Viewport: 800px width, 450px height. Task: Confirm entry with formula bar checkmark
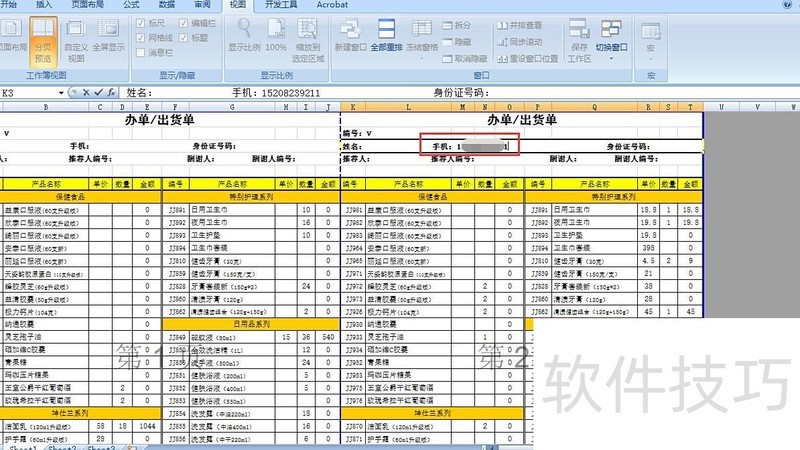pyautogui.click(x=98, y=92)
